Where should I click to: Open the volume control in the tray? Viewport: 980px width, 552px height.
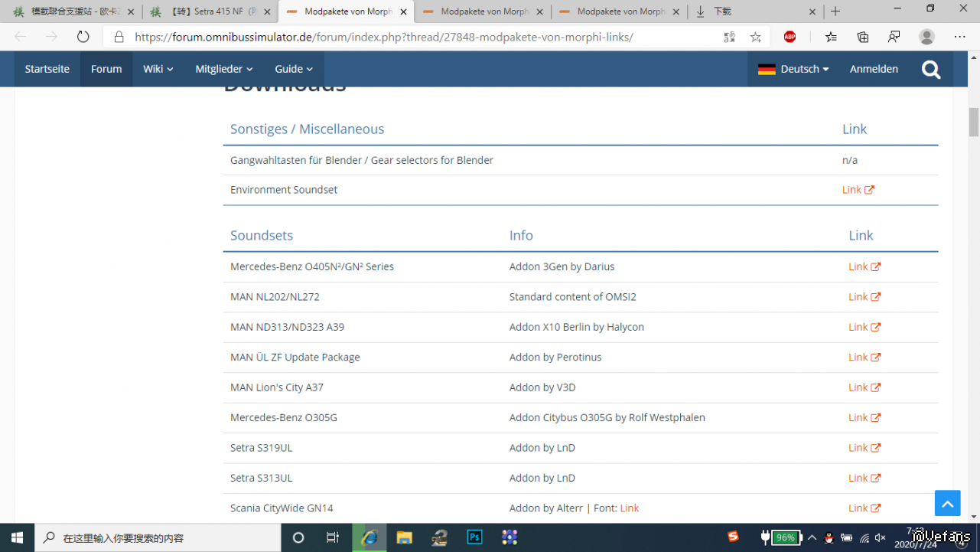(880, 537)
